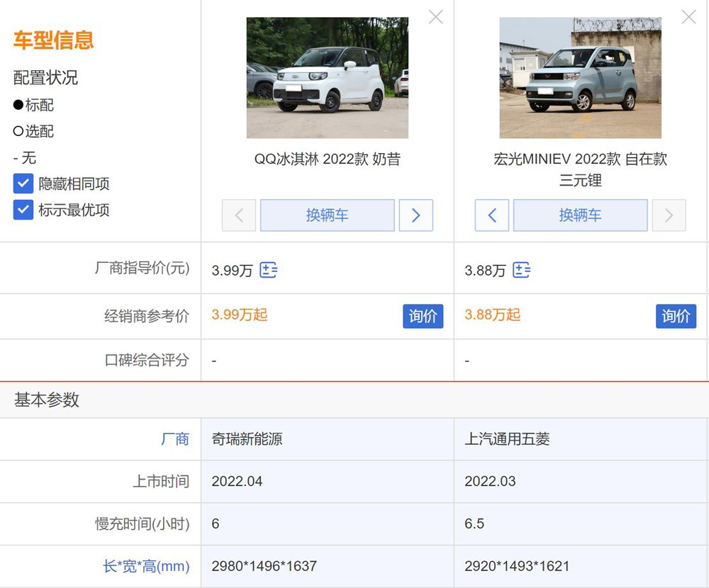The height and width of the screenshot is (588, 709).
Task: Click the 换辆车 button under QQ冰淇淋
Action: pos(328,215)
